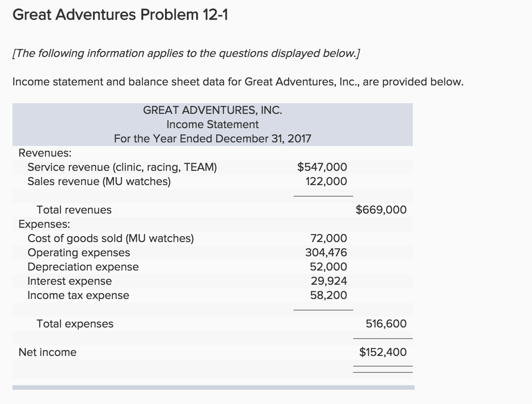The image size is (532, 404).
Task: Click the Depreciation expense row label
Action: 83,267
